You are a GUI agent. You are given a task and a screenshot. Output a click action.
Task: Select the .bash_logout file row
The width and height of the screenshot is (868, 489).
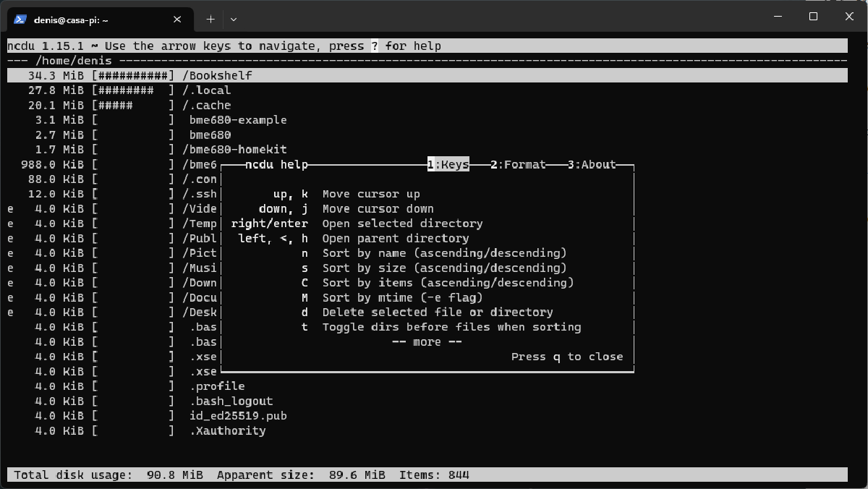click(427, 401)
